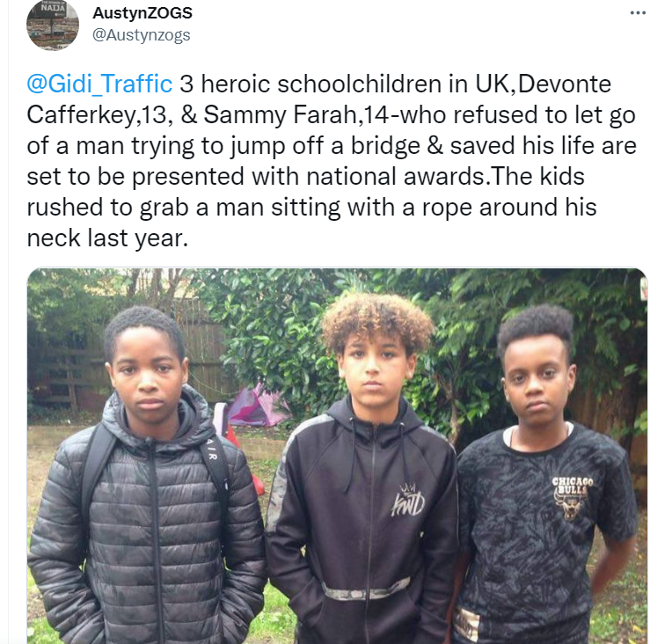Click the name Sammy Farah in the tweet
The width and height of the screenshot is (650, 644).
coord(281,114)
